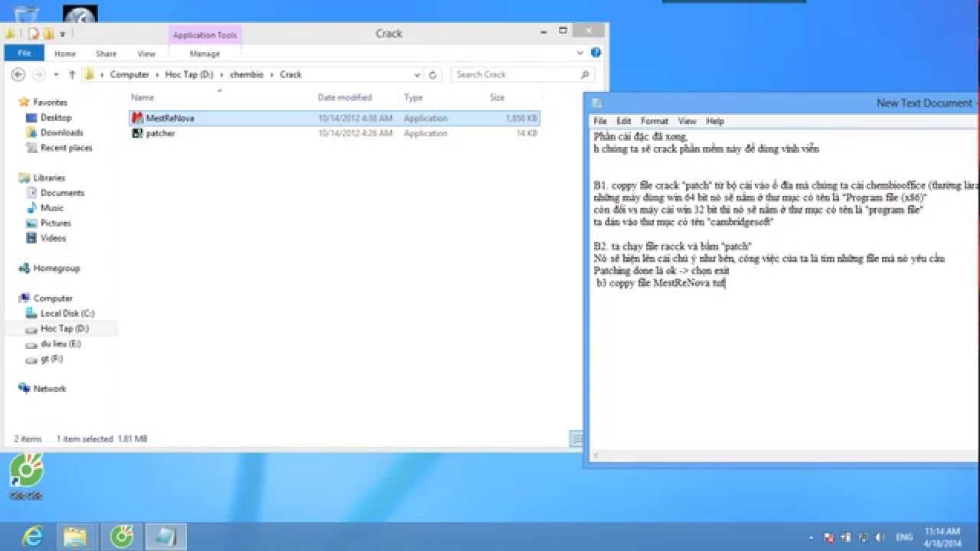Click chembio in address breadcrumb
This screenshot has width=980, height=551.
pyautogui.click(x=246, y=74)
